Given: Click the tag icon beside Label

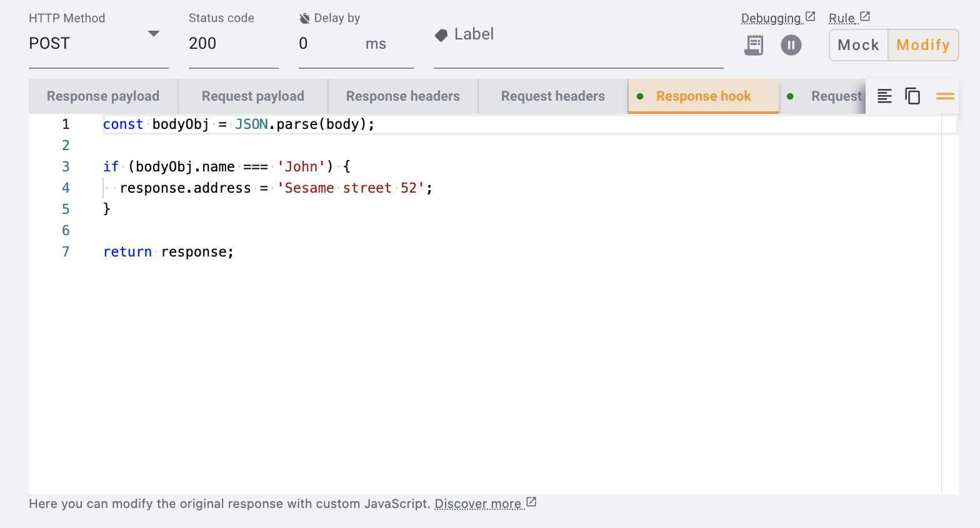Looking at the screenshot, I should pos(441,36).
